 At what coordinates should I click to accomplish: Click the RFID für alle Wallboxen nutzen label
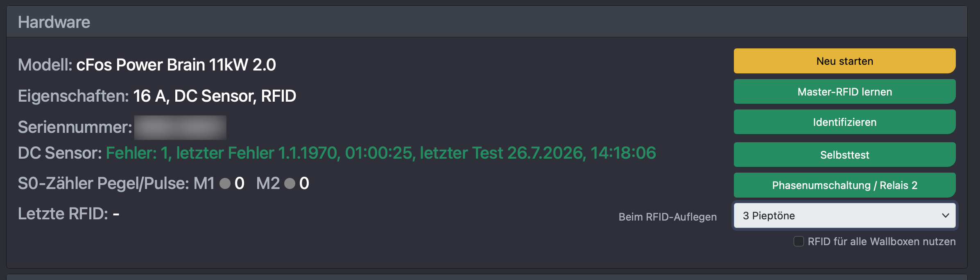pyautogui.click(x=881, y=241)
